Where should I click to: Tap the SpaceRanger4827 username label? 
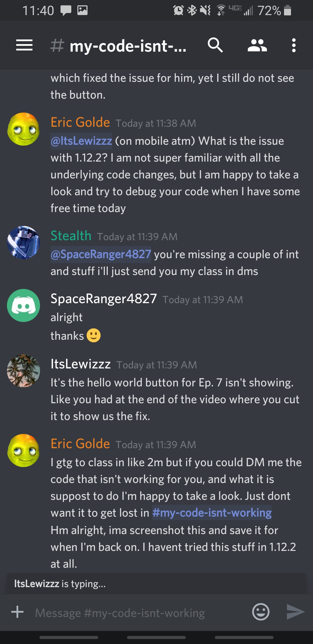[x=104, y=299]
